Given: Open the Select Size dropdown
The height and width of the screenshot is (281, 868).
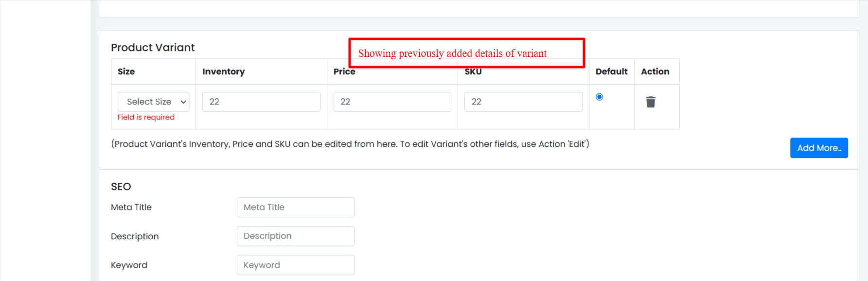Looking at the screenshot, I should click(153, 102).
